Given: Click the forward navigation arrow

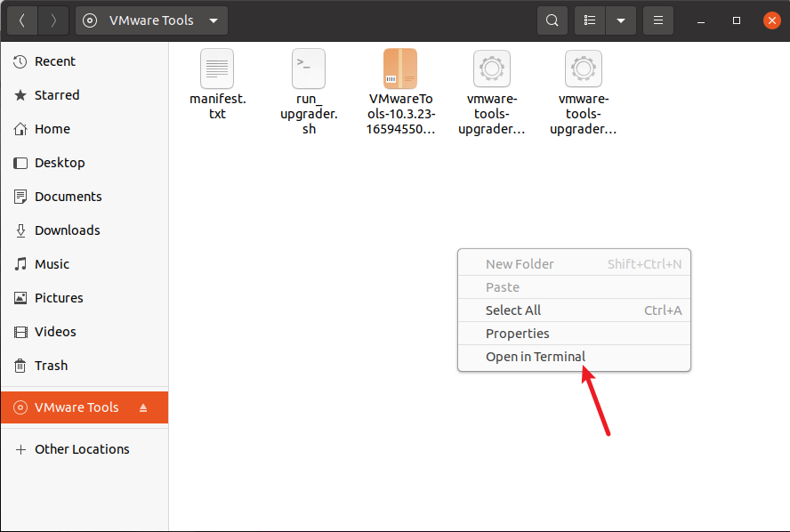Looking at the screenshot, I should pyautogui.click(x=53, y=20).
